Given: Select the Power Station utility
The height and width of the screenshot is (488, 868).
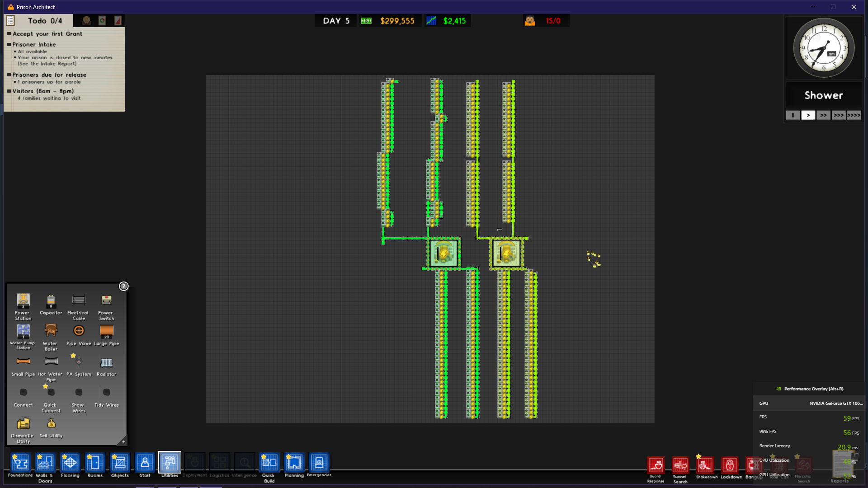Looking at the screenshot, I should 23,306.
